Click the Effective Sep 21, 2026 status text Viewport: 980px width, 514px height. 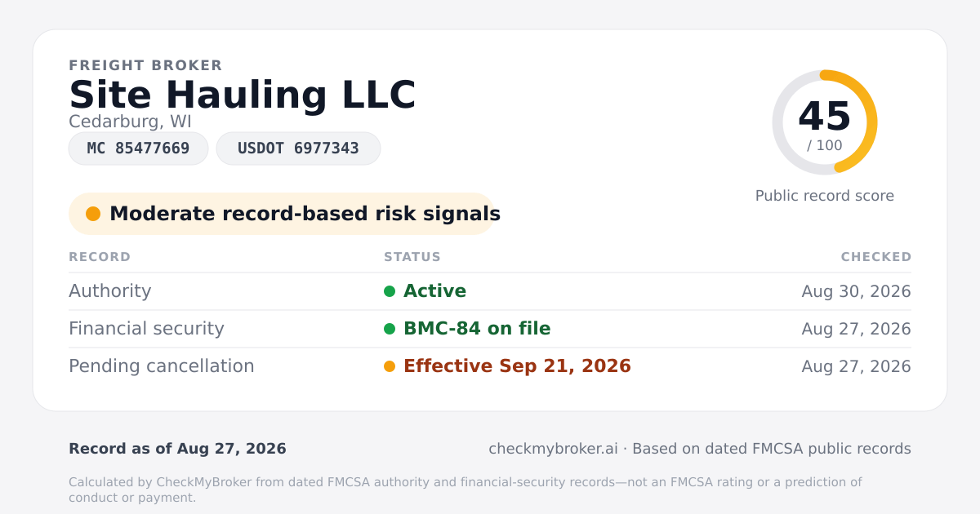(517, 366)
